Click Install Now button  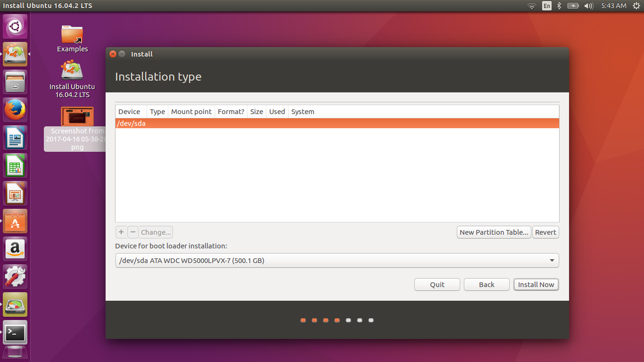tap(536, 284)
